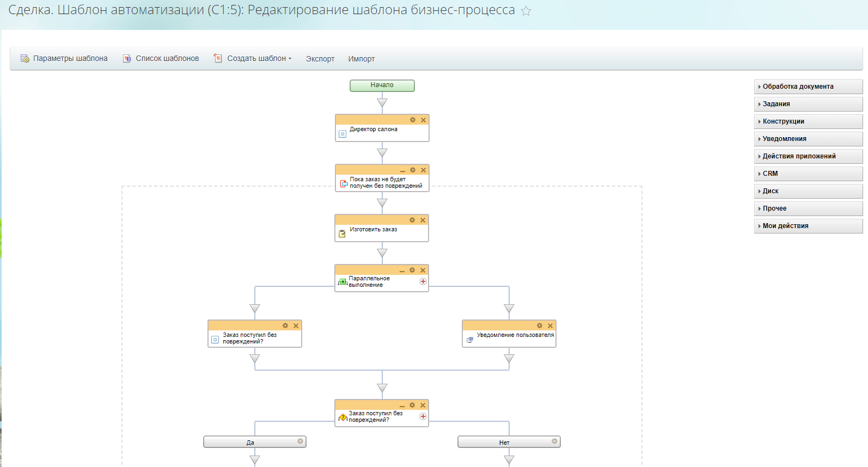The image size is (868, 467).
Task: Click Экспорт in the toolbar
Action: coord(320,59)
